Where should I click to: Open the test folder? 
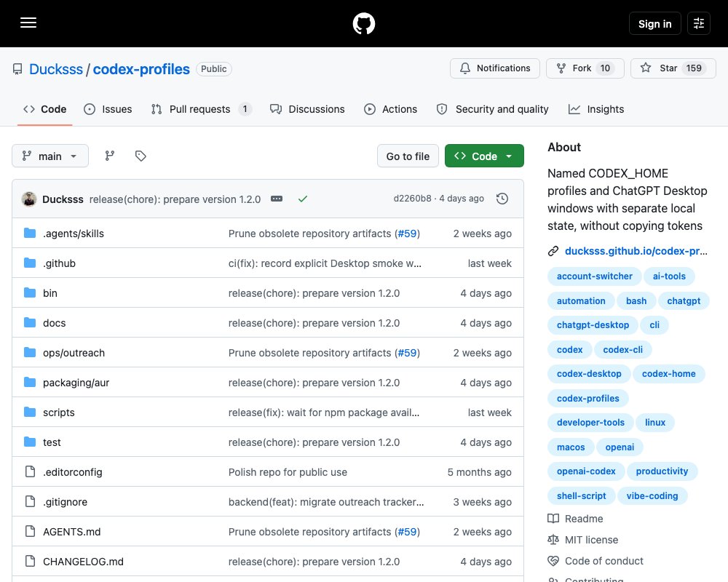pos(52,442)
